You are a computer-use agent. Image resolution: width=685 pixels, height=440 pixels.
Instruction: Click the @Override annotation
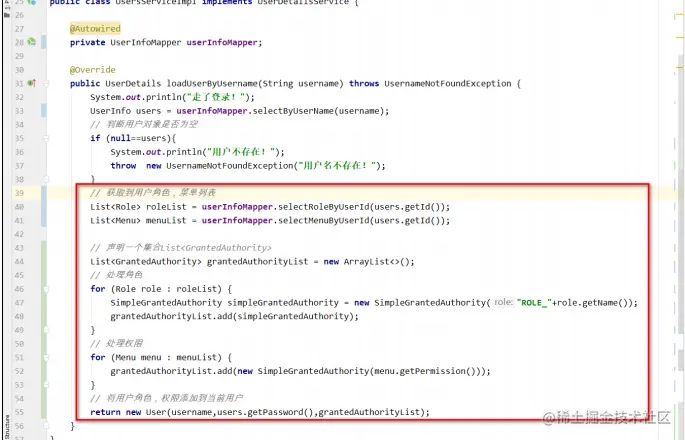coord(93,69)
